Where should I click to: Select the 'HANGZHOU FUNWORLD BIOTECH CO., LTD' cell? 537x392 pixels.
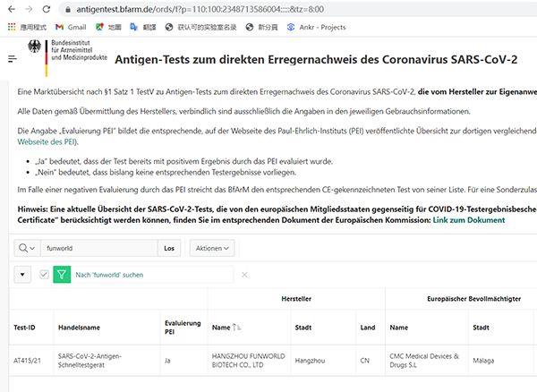point(248,361)
